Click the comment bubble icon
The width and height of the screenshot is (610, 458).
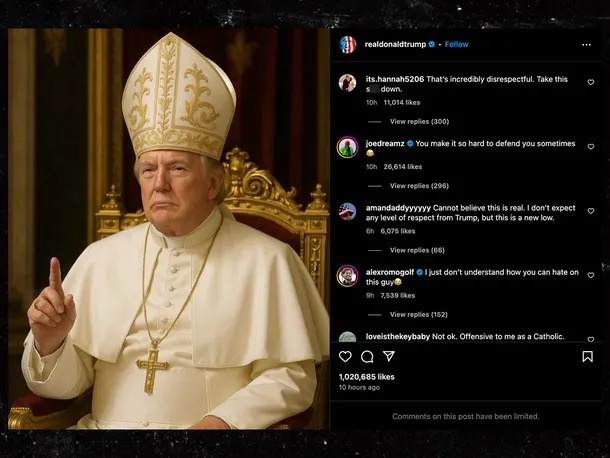tap(367, 356)
